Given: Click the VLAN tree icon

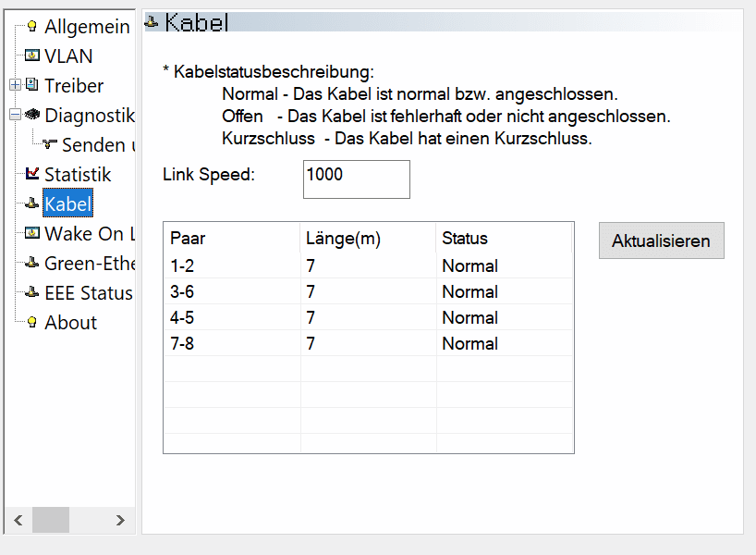Looking at the screenshot, I should (32, 56).
